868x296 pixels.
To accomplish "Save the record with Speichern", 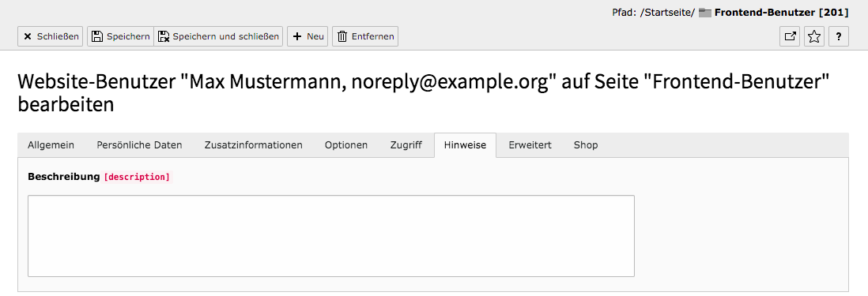I will click(x=120, y=36).
